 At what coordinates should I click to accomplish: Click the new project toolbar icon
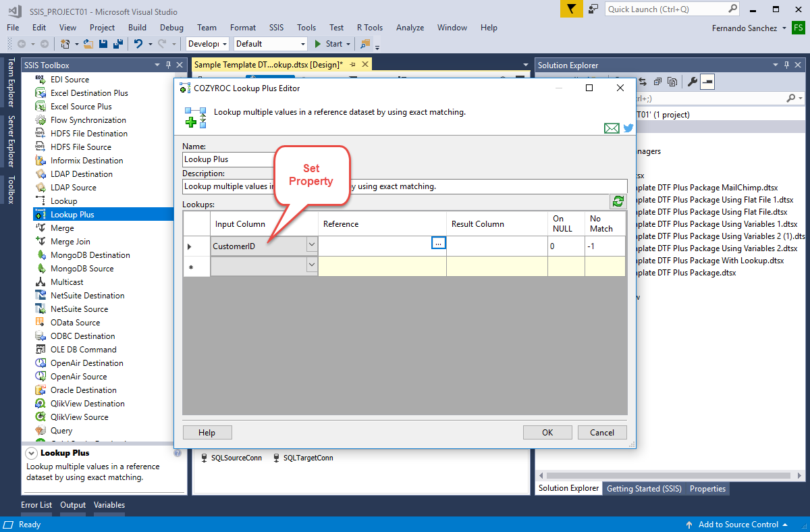coord(65,44)
